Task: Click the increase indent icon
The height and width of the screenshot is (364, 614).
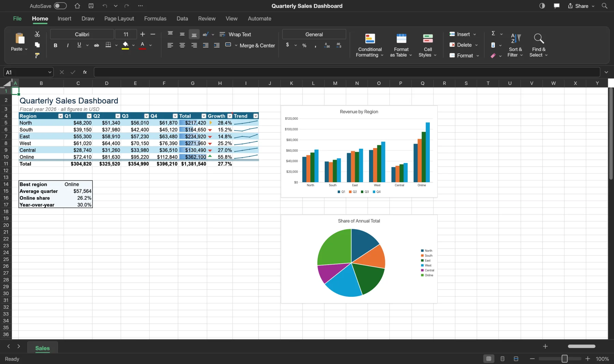Action: coord(217,45)
